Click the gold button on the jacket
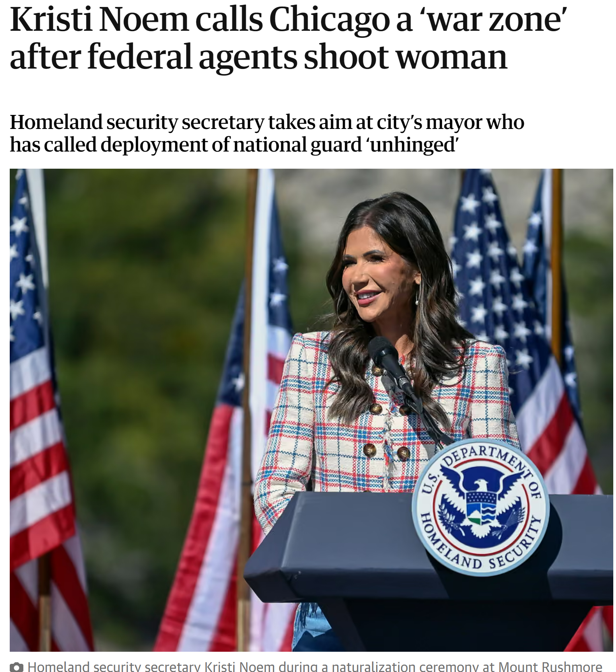616x672 pixels. point(370,450)
